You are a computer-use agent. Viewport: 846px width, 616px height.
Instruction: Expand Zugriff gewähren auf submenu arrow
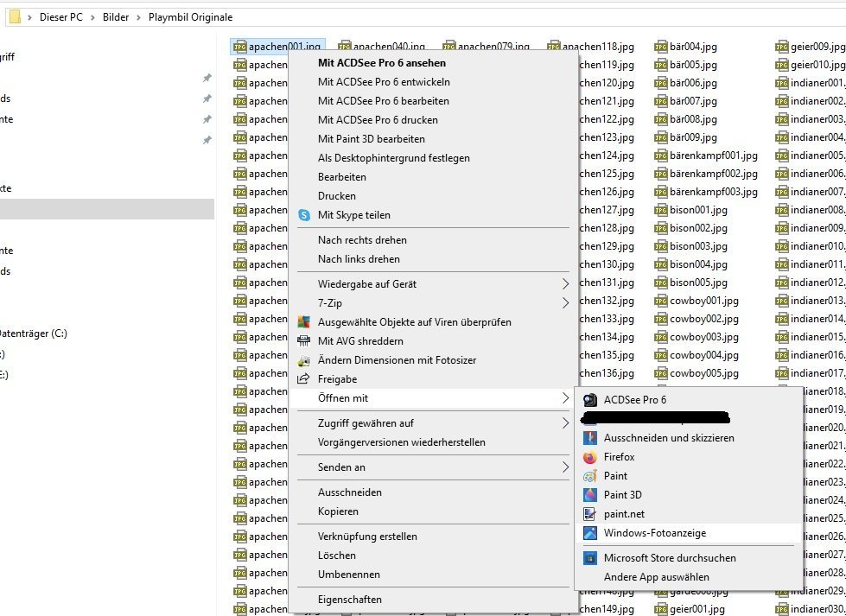[566, 423]
